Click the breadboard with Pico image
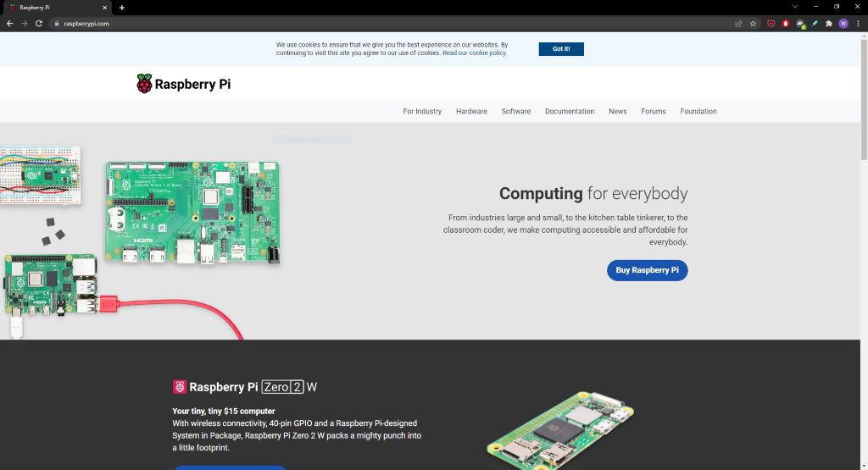 click(40, 176)
